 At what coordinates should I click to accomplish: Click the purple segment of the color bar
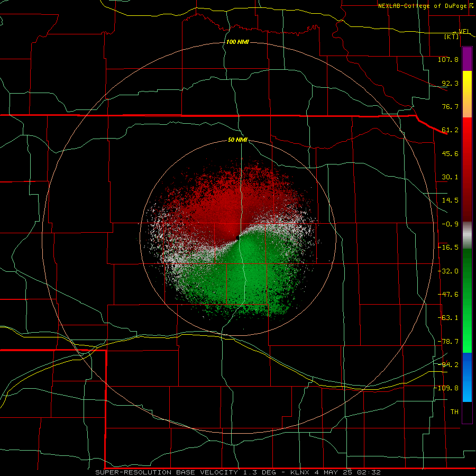[x=467, y=59]
